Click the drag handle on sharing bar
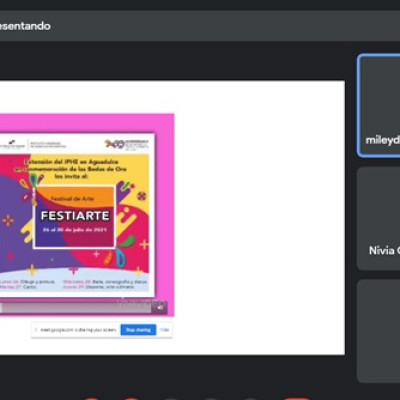The image size is (400, 400). pos(36,330)
